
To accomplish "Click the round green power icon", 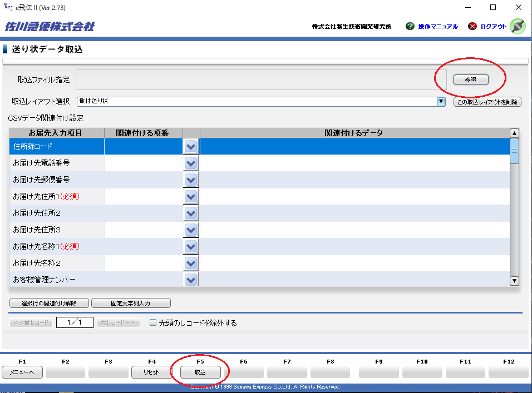I will [518, 26].
